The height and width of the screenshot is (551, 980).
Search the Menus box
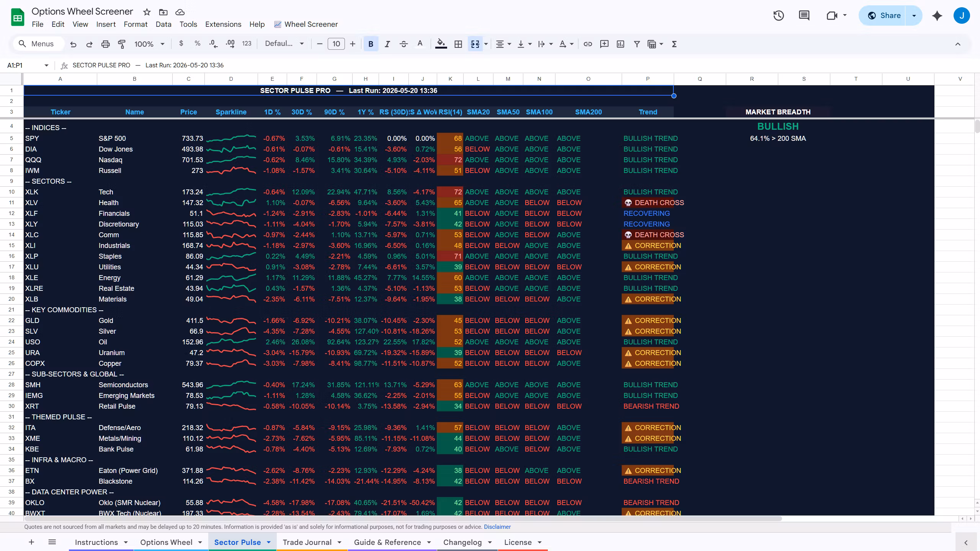[x=38, y=44]
